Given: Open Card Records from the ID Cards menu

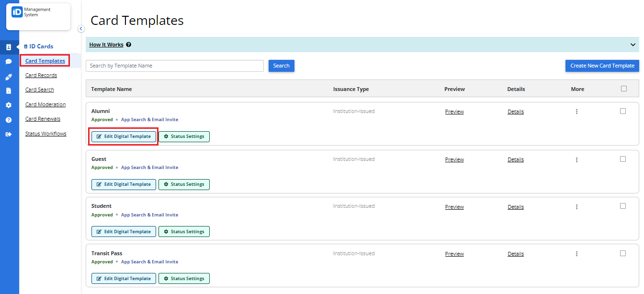Looking at the screenshot, I should [x=41, y=75].
